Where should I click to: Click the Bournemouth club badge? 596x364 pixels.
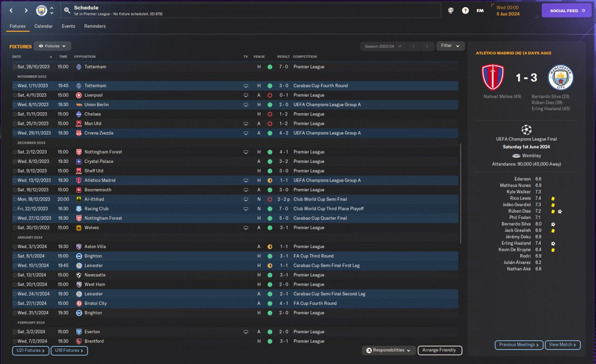(x=79, y=190)
